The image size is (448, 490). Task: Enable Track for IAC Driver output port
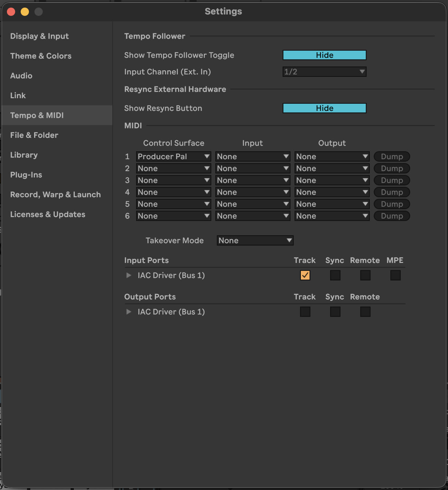(x=305, y=312)
